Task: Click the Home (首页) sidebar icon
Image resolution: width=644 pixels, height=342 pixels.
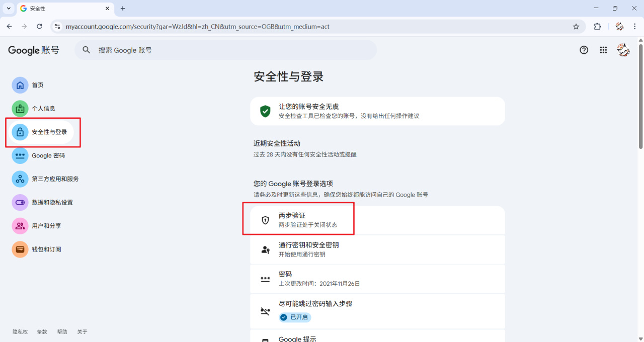Action: click(20, 85)
